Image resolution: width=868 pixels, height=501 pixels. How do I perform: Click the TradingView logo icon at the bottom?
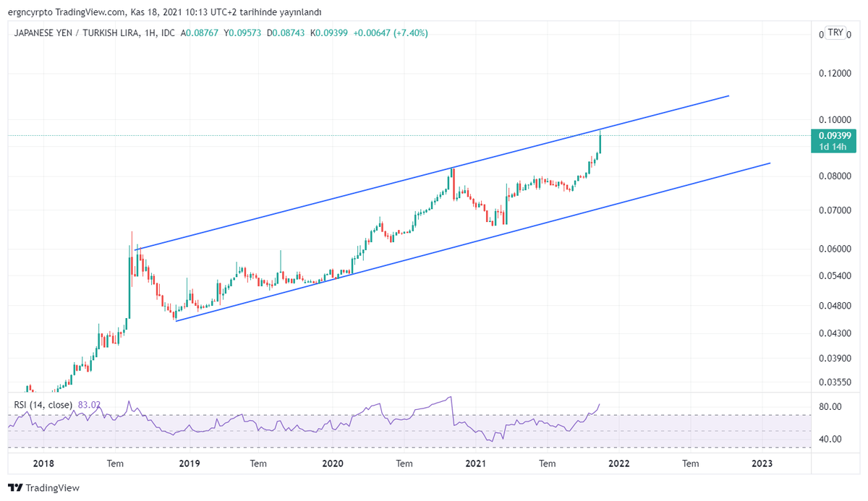coord(15,488)
